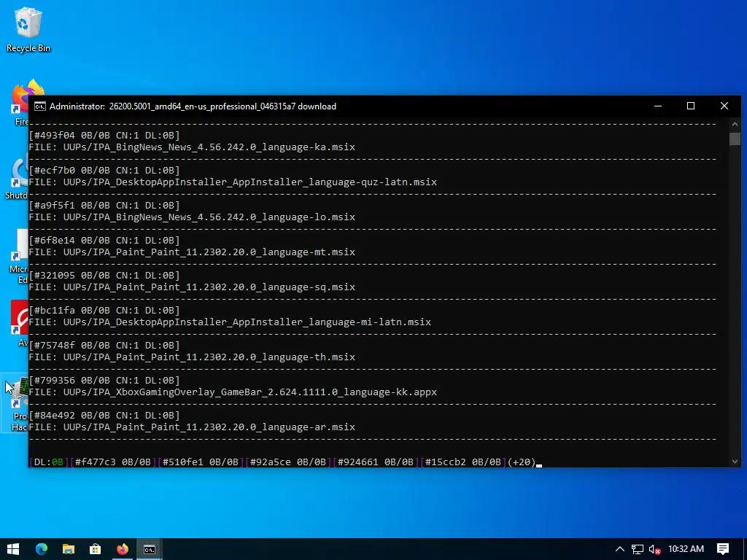Close the Administrator download console window
The width and height of the screenshot is (747, 560).
[x=724, y=106]
